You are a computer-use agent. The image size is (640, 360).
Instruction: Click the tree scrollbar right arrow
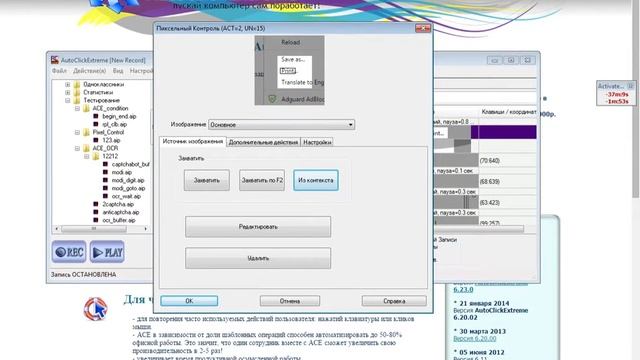pos(145,229)
